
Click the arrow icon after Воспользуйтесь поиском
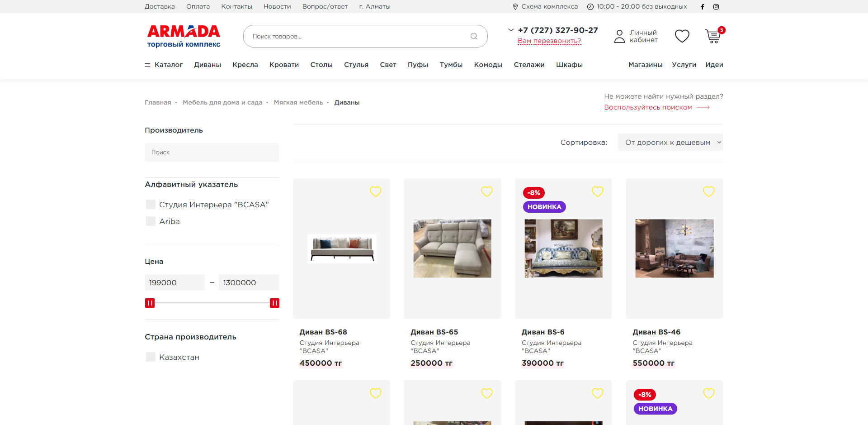703,107
